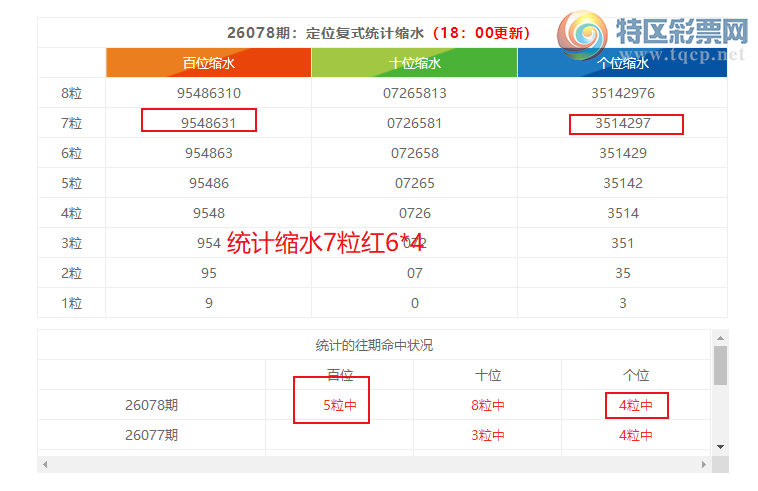Viewport: 758px width, 491px height.
Task: Click the value 0 in 1粒 row
Action: [x=415, y=303]
